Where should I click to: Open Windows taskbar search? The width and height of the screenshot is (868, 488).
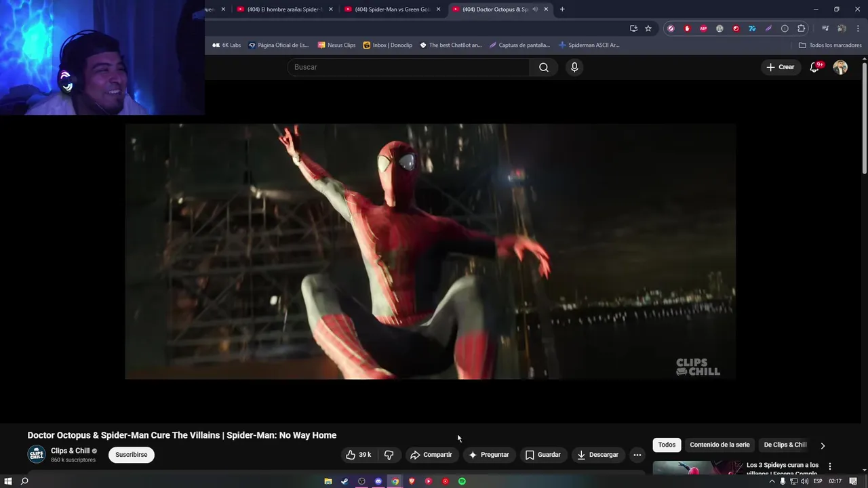[24, 481]
